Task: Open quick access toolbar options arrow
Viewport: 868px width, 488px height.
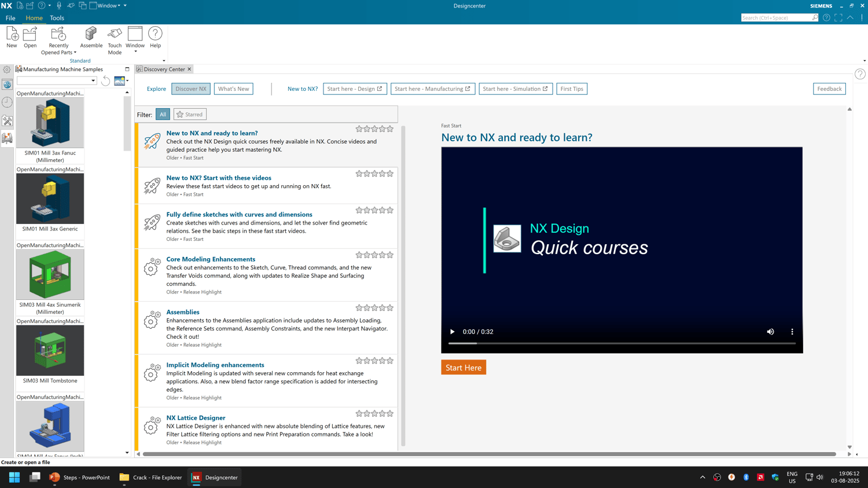Action: click(x=125, y=6)
